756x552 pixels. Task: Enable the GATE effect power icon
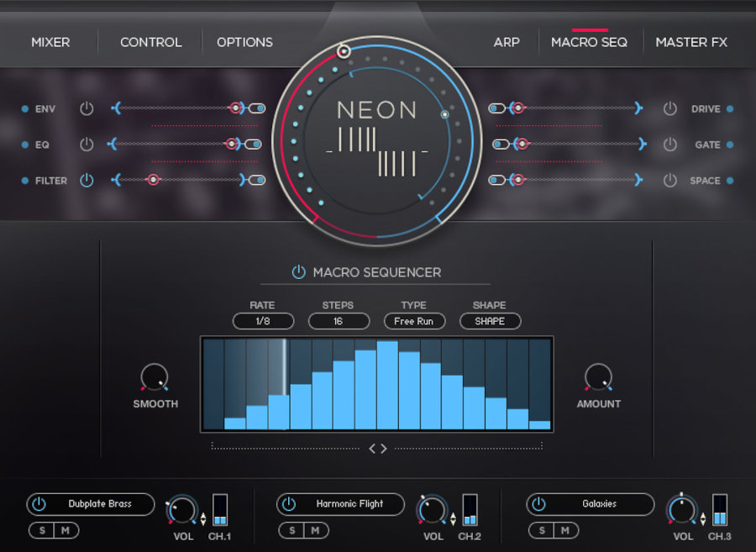click(670, 144)
